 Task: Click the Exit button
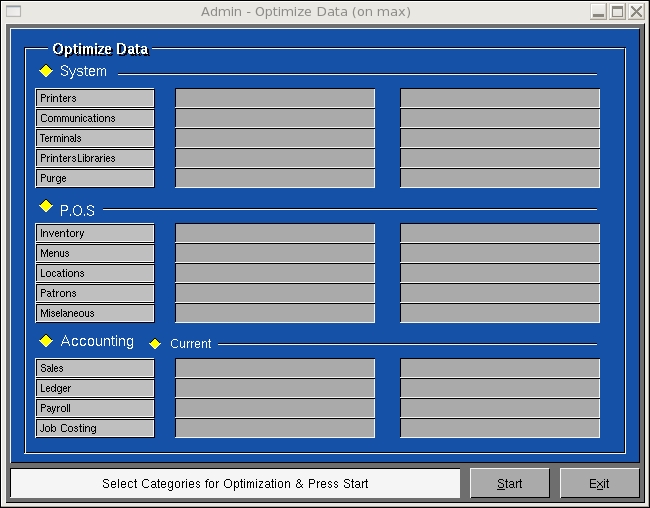coord(599,483)
